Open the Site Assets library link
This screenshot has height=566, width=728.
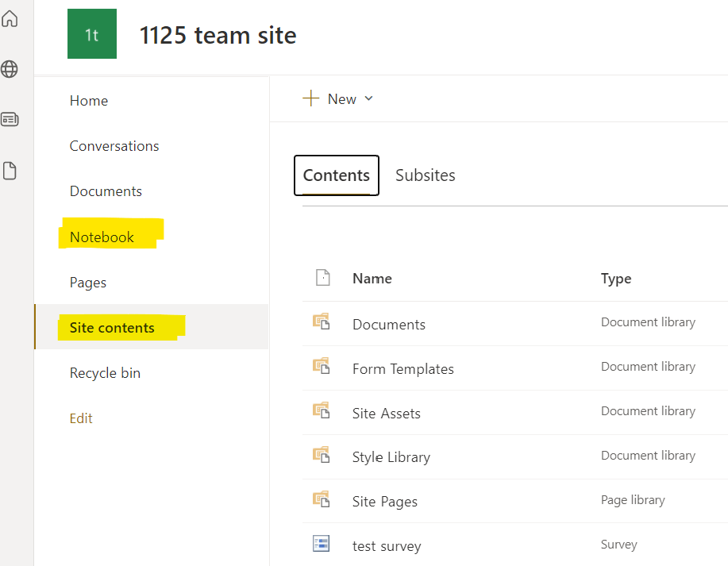click(387, 414)
